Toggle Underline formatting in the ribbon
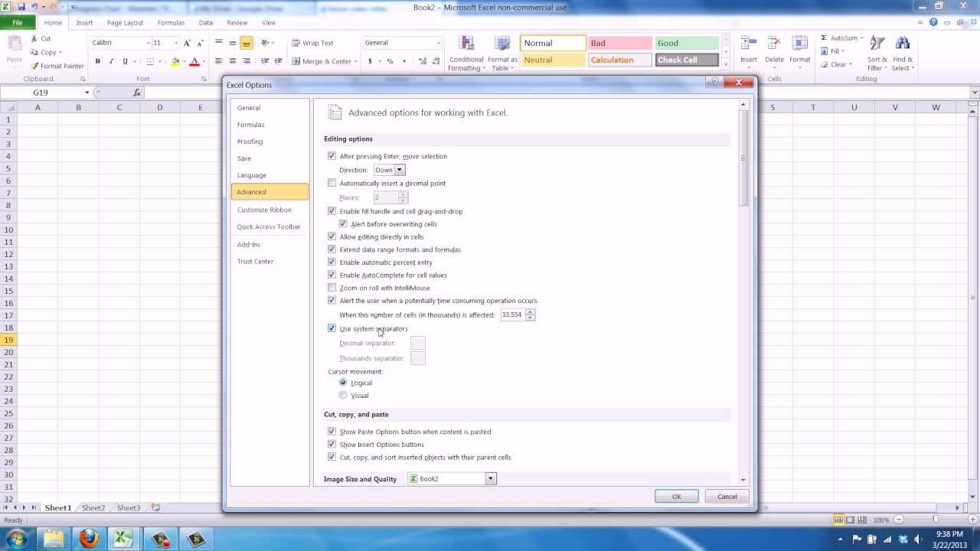 125,61
